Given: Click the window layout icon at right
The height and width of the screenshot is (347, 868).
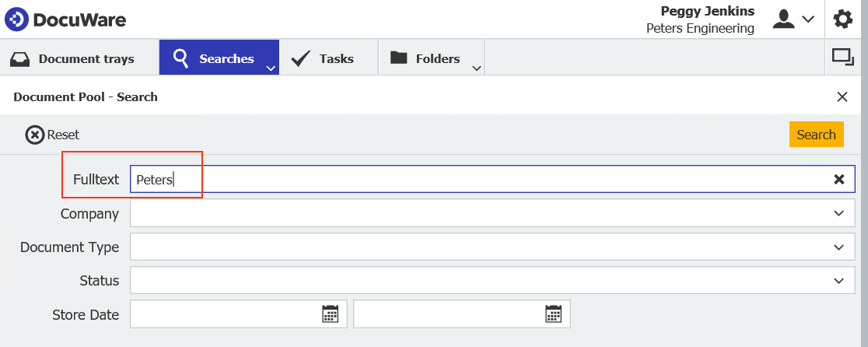Looking at the screenshot, I should 842,57.
